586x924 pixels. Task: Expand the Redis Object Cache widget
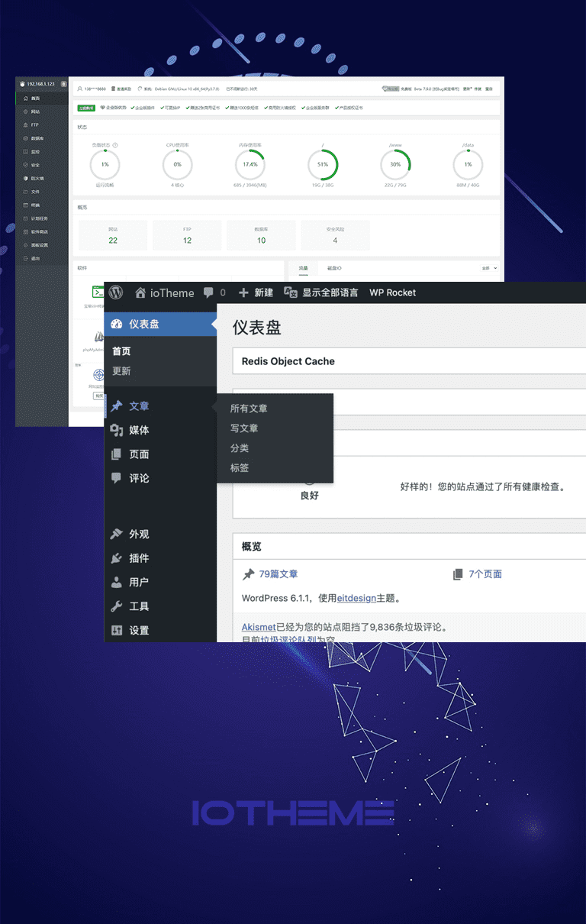(409, 361)
